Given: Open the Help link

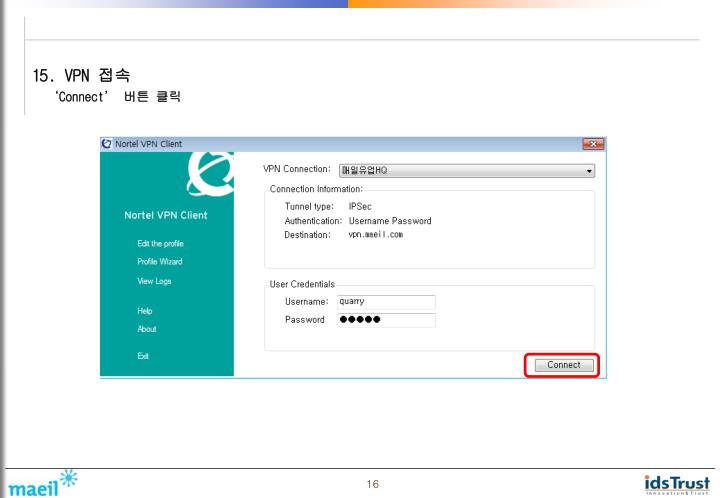Looking at the screenshot, I should pos(145,311).
